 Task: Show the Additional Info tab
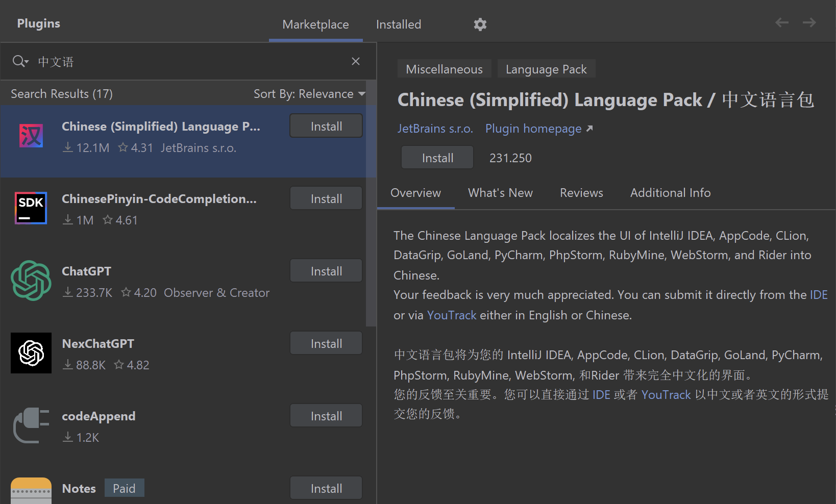click(670, 193)
